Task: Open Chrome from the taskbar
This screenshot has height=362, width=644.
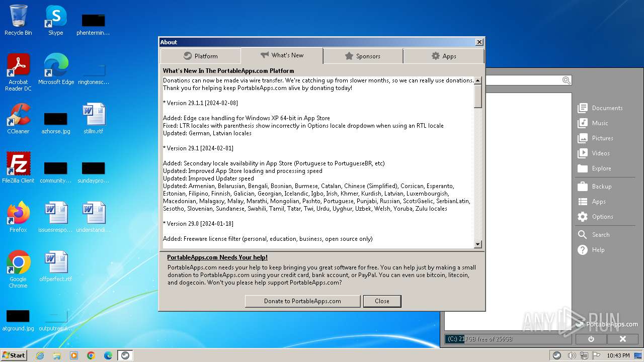Action: point(91,355)
